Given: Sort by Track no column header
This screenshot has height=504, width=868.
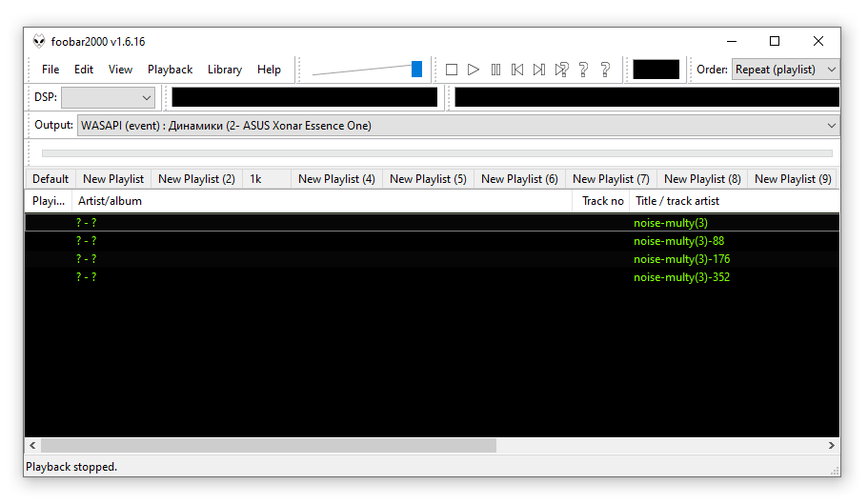Looking at the screenshot, I should [600, 201].
